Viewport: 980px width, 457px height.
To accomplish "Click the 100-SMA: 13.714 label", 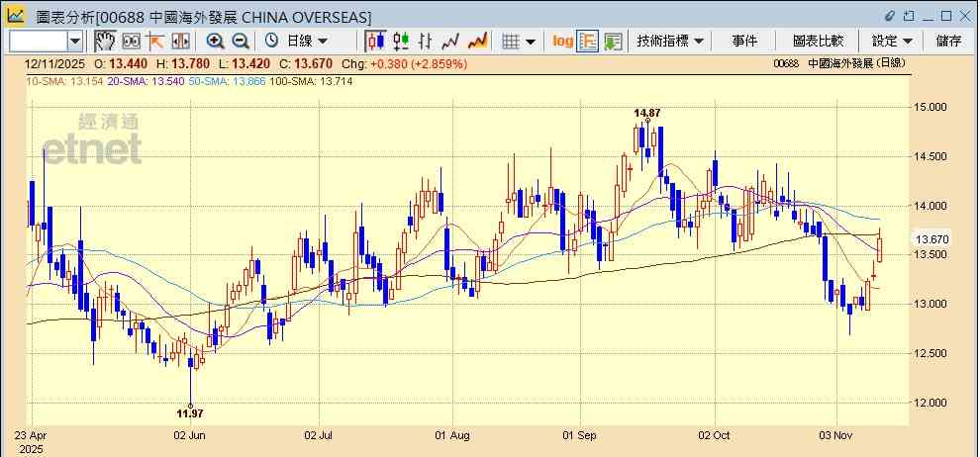I will 311,81.
